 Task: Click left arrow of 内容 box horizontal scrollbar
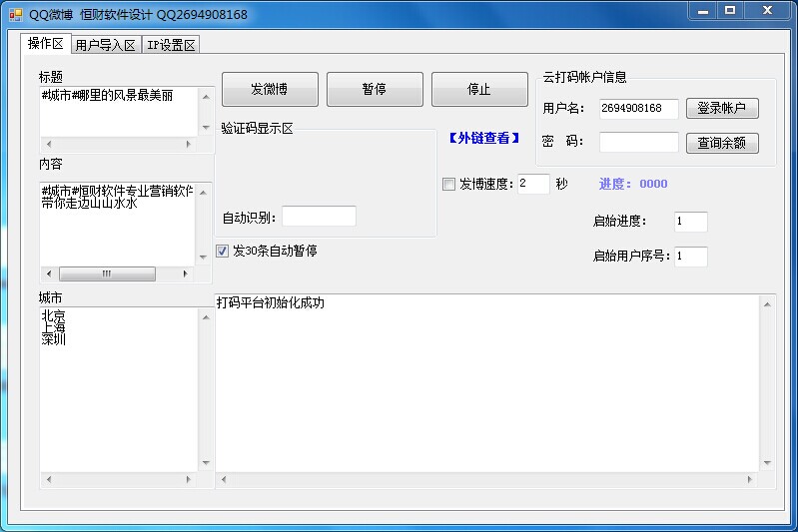tap(49, 273)
